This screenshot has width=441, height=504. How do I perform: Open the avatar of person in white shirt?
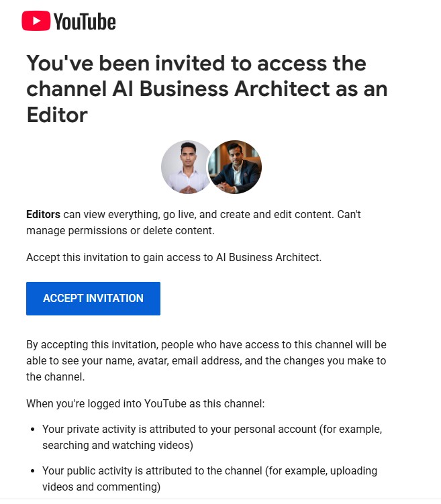click(x=185, y=167)
